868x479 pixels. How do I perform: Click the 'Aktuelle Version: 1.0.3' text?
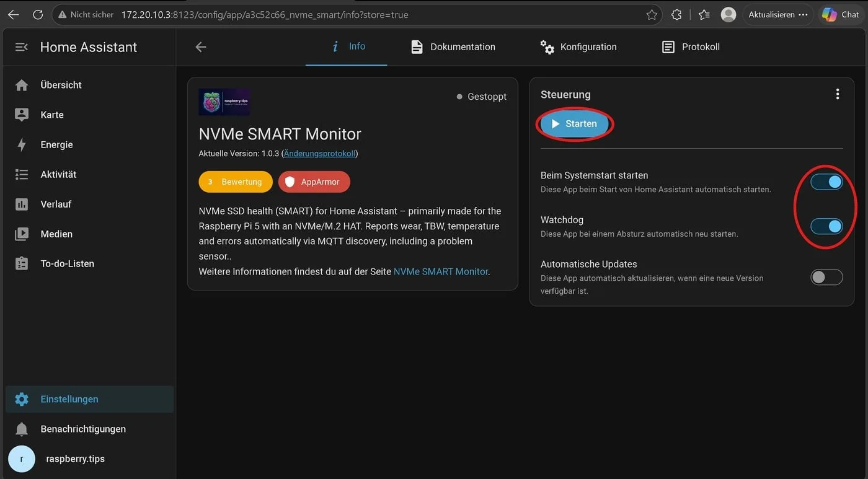pos(239,153)
